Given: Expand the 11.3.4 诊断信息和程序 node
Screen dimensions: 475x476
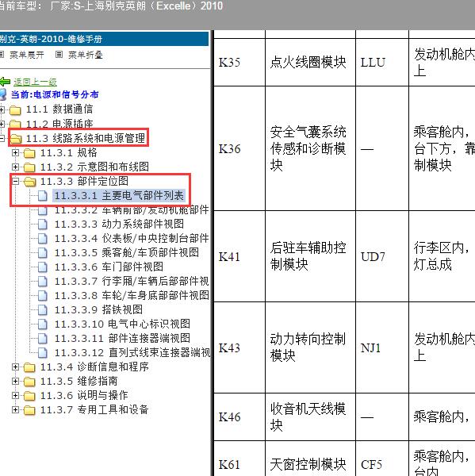Looking at the screenshot, I should [x=15, y=367].
